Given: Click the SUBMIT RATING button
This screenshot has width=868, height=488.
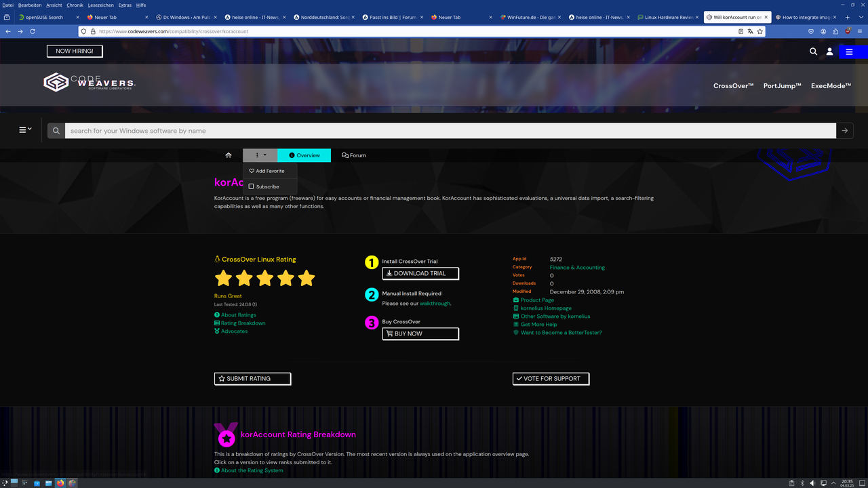Looking at the screenshot, I should pos(252,379).
